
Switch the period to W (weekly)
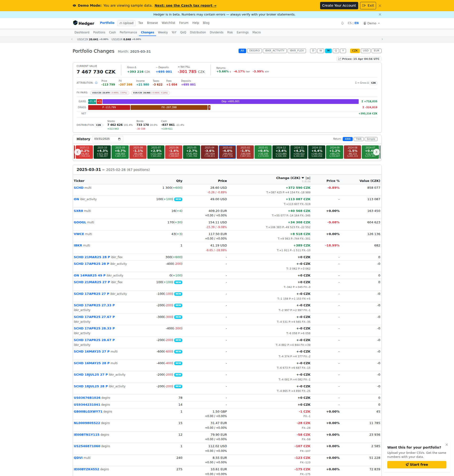(x=320, y=51)
